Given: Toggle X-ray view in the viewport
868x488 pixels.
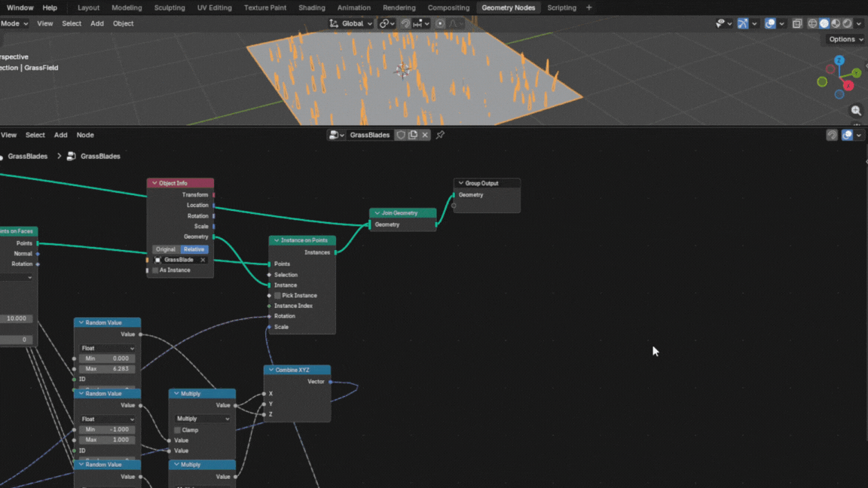Looking at the screenshot, I should pyautogui.click(x=797, y=23).
